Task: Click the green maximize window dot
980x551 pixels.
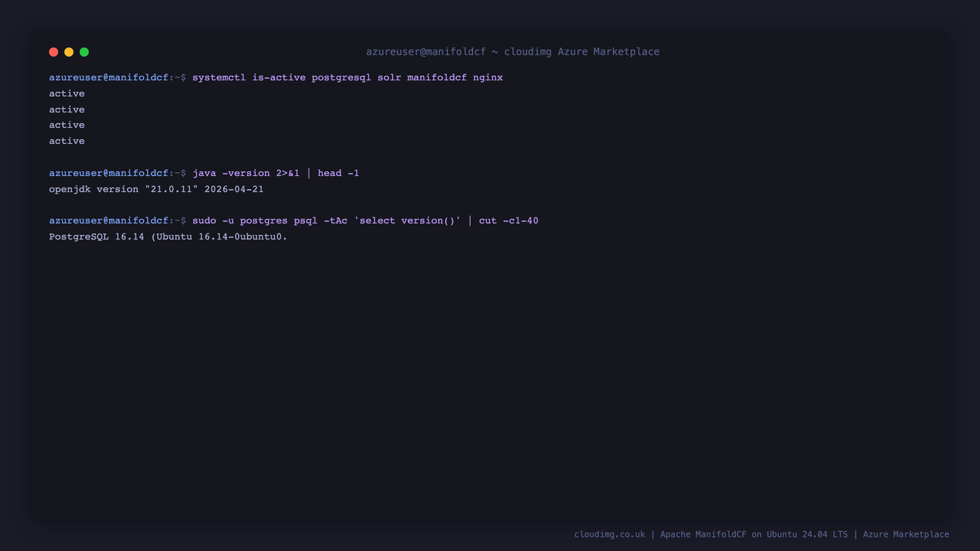Action: coord(84,52)
